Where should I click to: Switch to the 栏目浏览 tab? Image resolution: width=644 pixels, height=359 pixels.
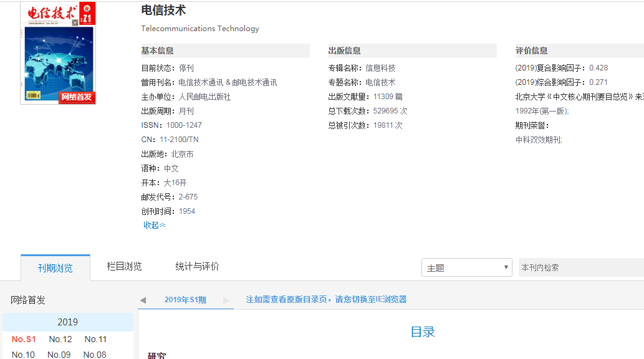tap(124, 267)
